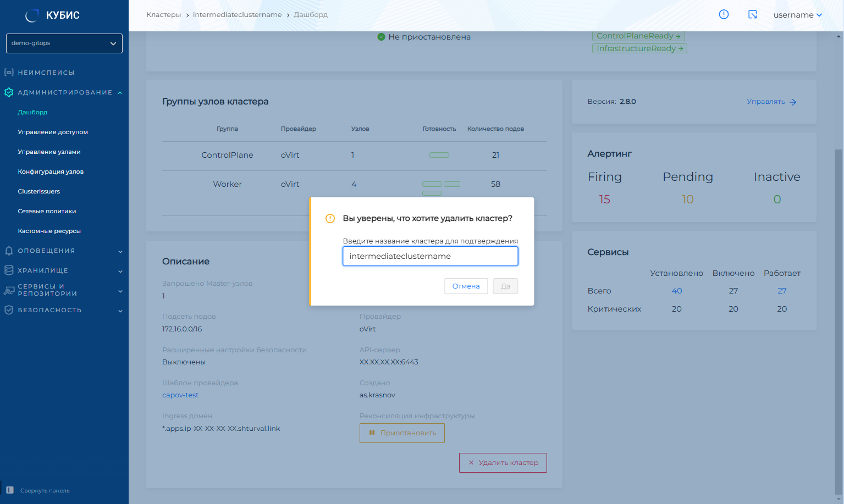The width and height of the screenshot is (844, 504).
Task: Click the Notifications bell icon
Action: pos(9,251)
